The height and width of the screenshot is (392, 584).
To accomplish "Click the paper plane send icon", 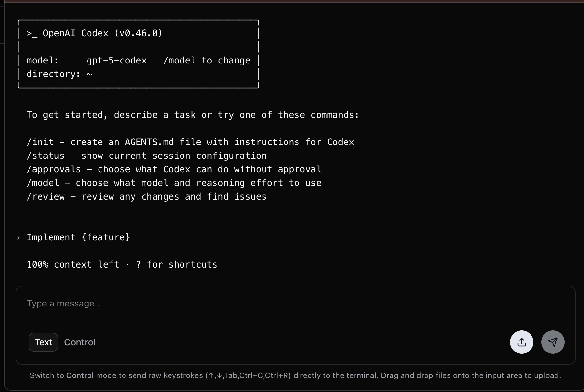I will (553, 342).
